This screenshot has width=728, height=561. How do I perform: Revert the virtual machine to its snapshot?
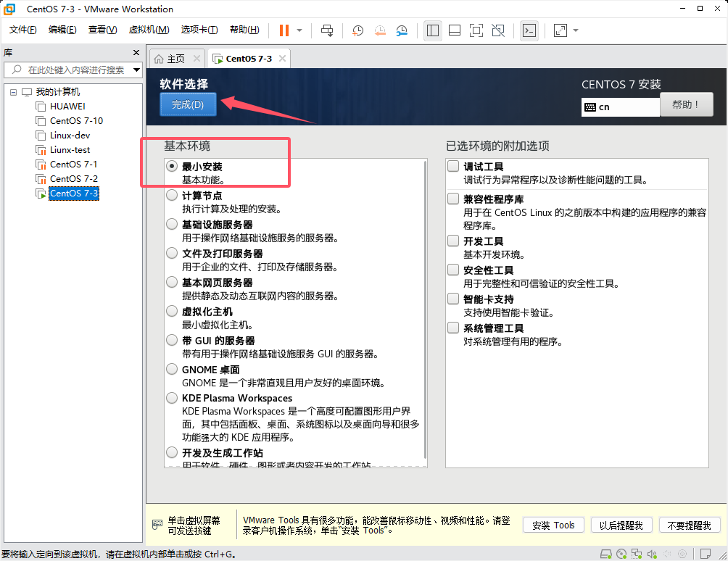[x=380, y=30]
